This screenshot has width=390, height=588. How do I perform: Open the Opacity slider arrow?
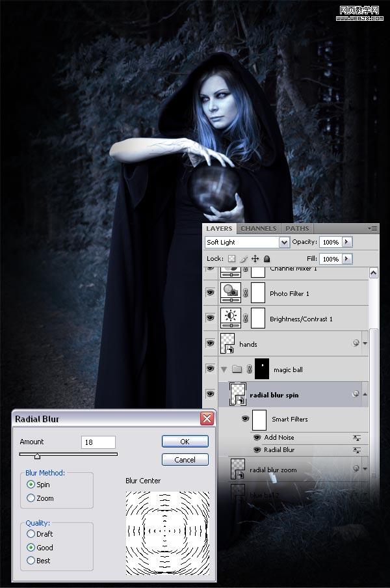(346, 242)
